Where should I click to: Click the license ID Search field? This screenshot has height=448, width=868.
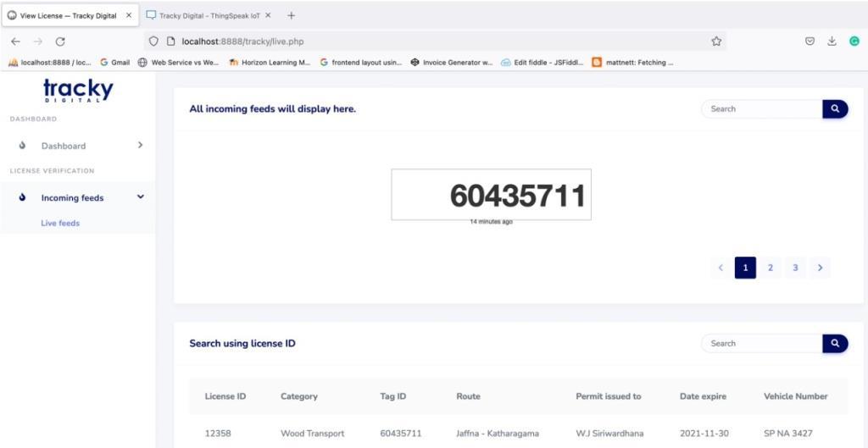tap(762, 344)
